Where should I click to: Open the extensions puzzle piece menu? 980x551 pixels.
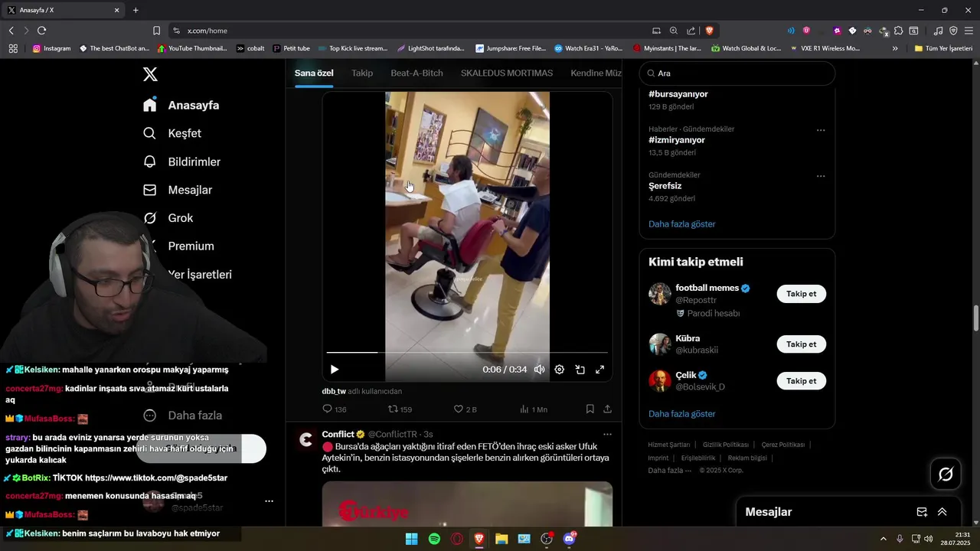[899, 31]
